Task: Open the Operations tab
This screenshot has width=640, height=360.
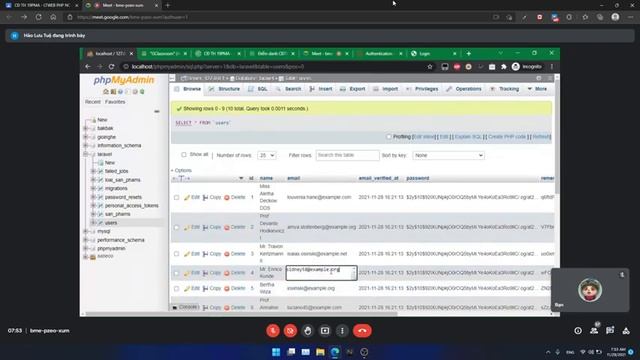Action: coord(464,89)
